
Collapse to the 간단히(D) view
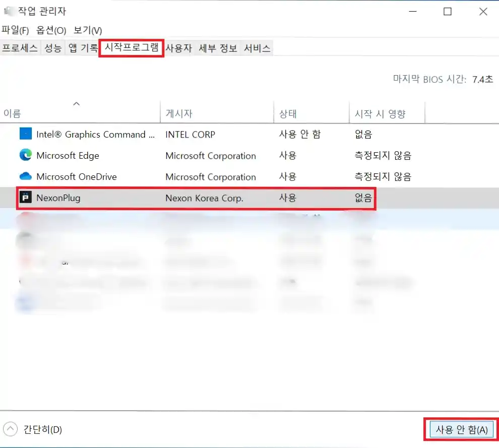pyautogui.click(x=32, y=429)
